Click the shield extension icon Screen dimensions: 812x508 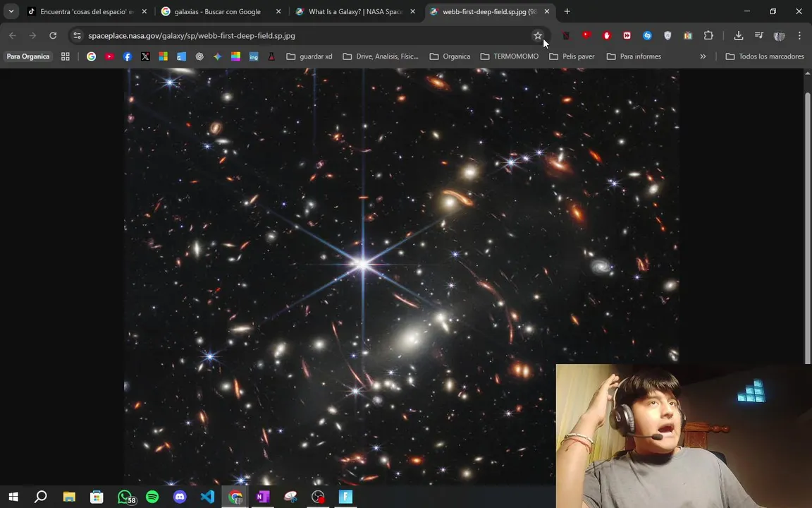point(668,36)
